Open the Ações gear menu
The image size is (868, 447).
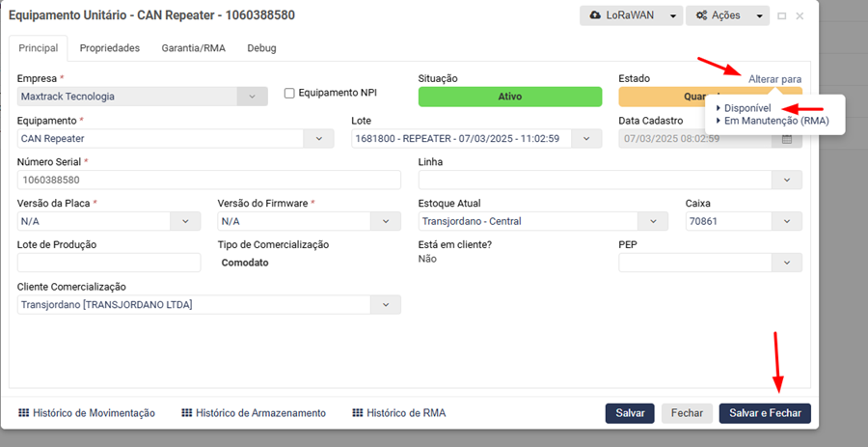tap(719, 16)
